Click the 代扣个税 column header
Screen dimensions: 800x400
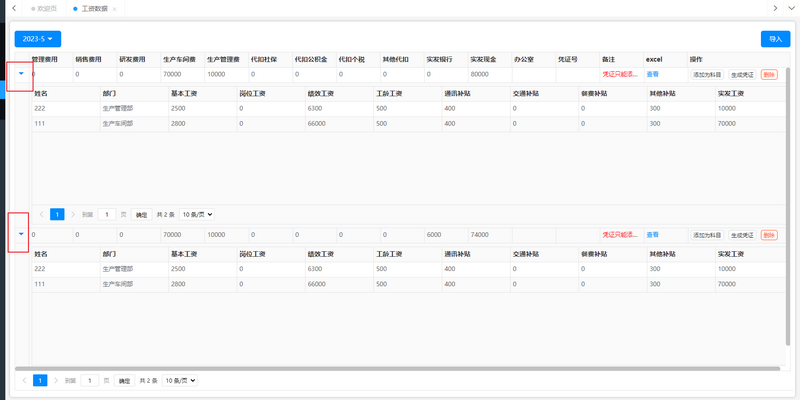point(352,59)
